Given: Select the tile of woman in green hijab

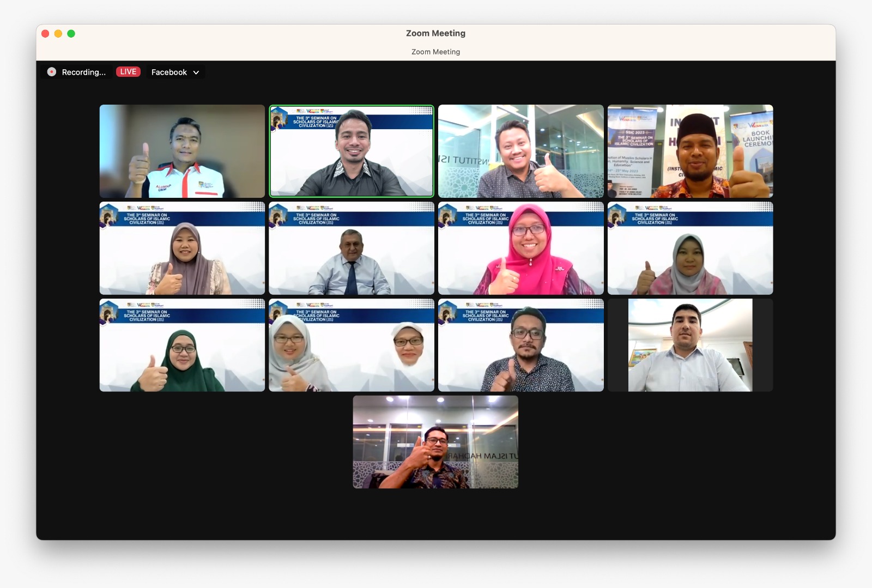Looking at the screenshot, I should click(x=182, y=345).
